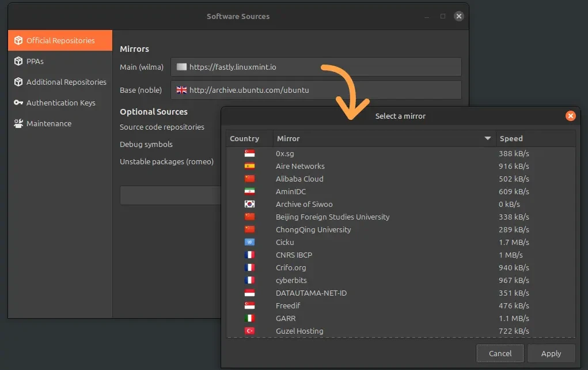Click the Turkey flag beside Guzel Hosting
The width and height of the screenshot is (588, 370).
(249, 331)
